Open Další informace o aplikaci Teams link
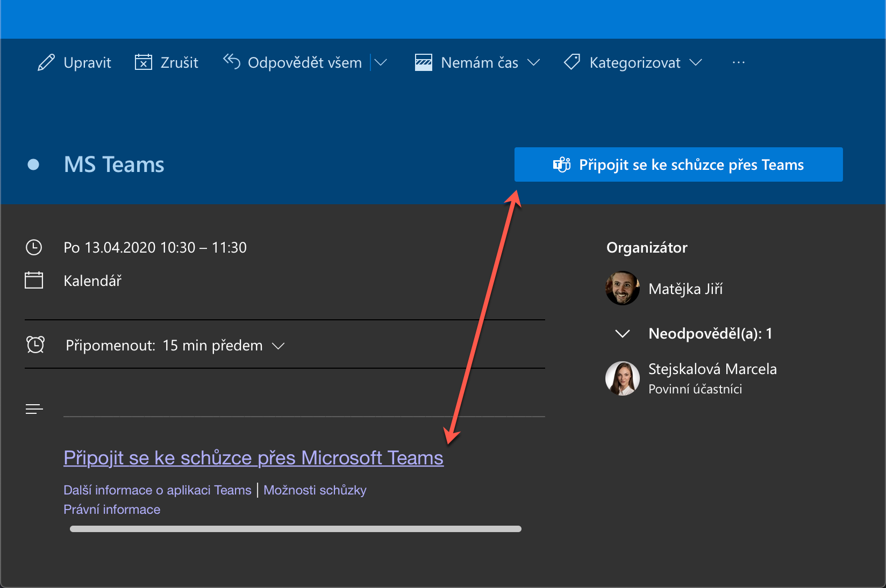The image size is (886, 588). click(x=158, y=490)
